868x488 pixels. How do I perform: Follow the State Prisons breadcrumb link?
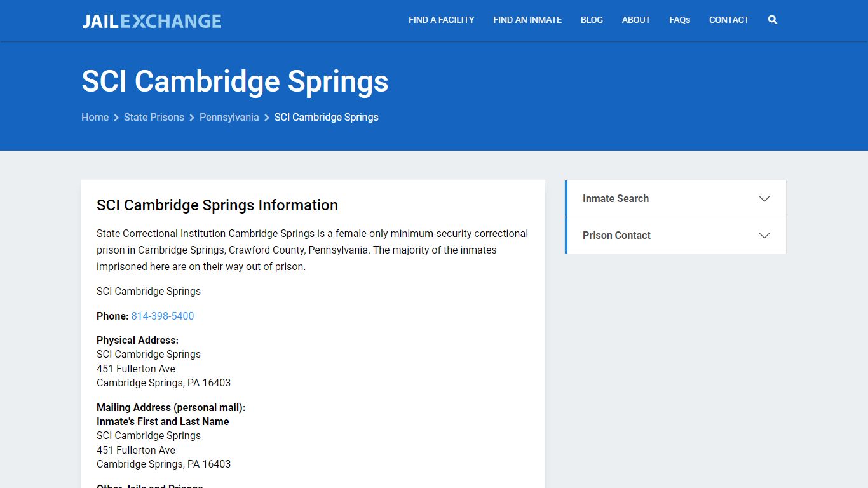(x=154, y=117)
